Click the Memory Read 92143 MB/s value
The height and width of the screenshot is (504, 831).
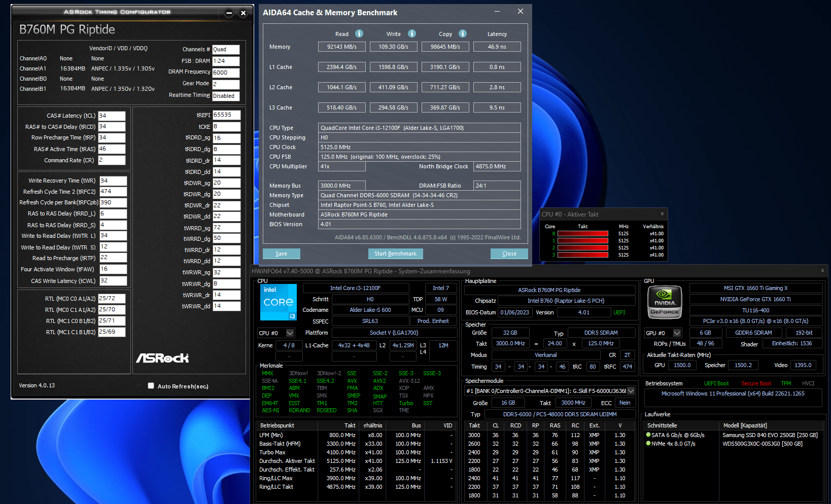(x=342, y=47)
